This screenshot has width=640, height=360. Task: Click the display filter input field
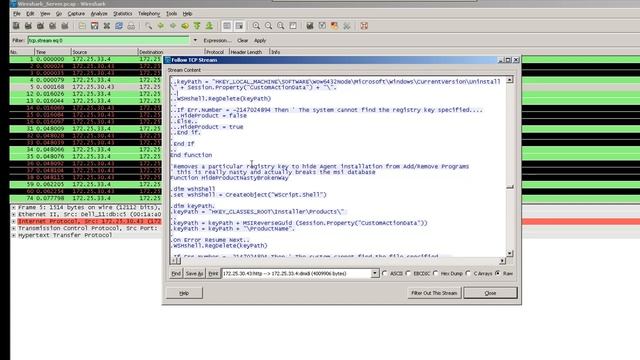(108, 40)
